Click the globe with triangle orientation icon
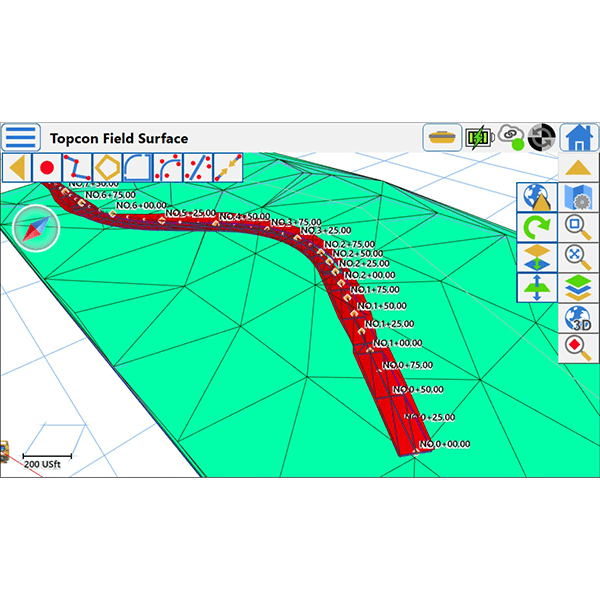The image size is (600, 600). 537,197
